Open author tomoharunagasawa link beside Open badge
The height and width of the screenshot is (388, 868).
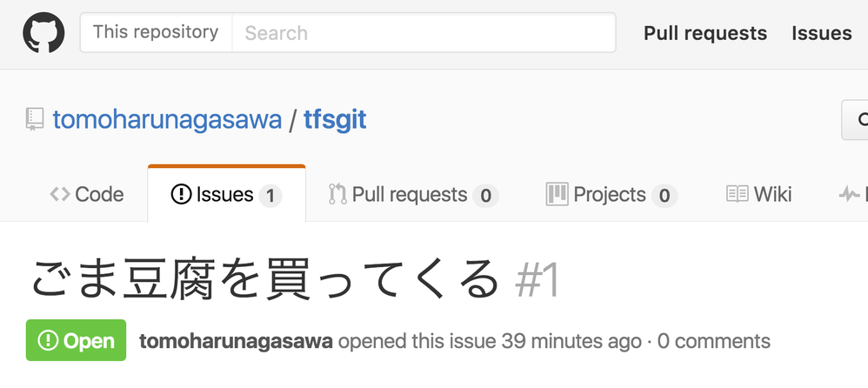236,341
